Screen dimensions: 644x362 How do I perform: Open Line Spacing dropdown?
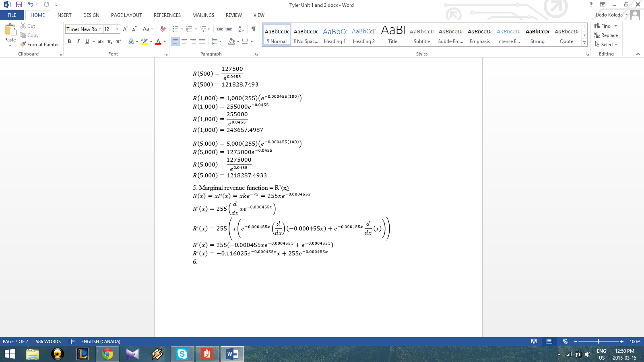(217, 41)
